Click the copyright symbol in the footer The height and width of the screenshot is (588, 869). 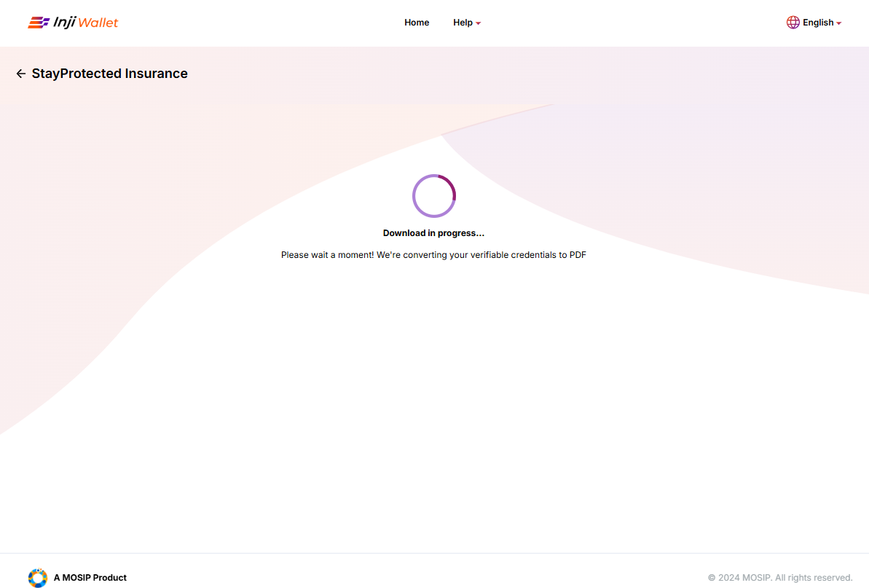click(x=712, y=578)
